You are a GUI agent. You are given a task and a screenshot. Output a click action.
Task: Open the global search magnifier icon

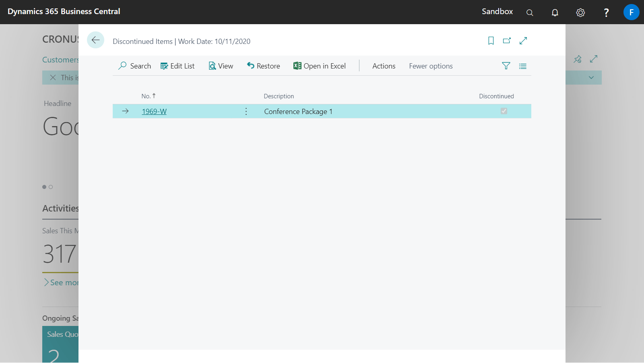[x=530, y=12]
